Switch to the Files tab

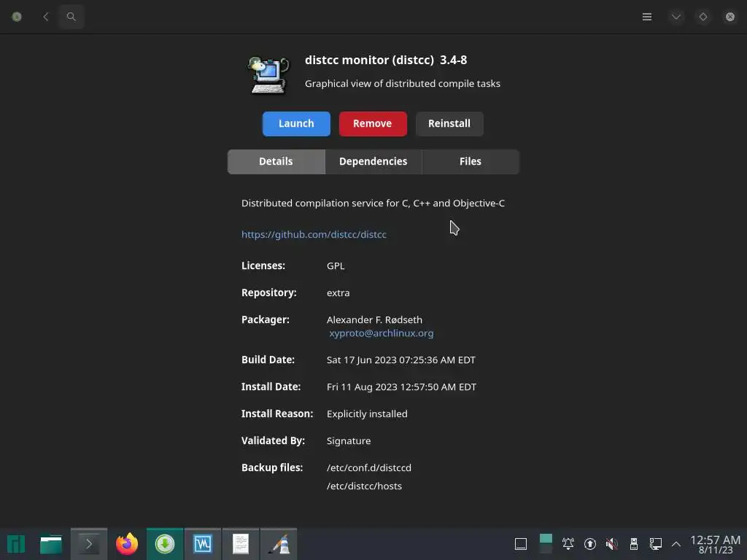click(x=471, y=161)
